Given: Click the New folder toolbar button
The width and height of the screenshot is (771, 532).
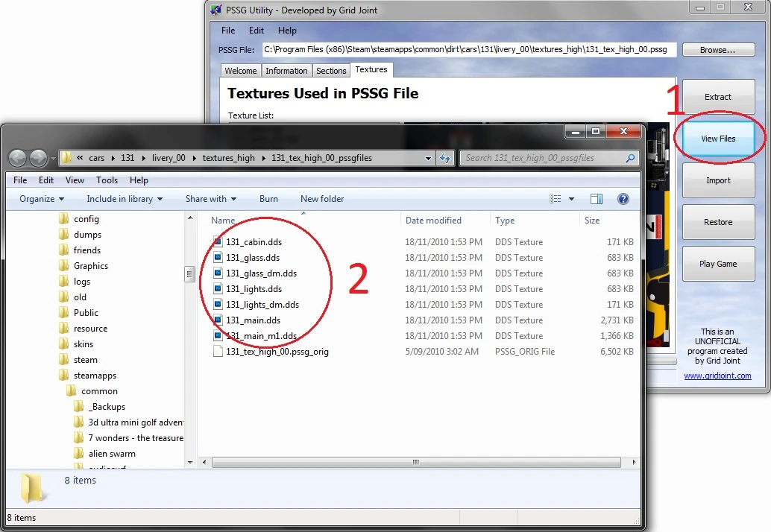Looking at the screenshot, I should click(322, 199).
